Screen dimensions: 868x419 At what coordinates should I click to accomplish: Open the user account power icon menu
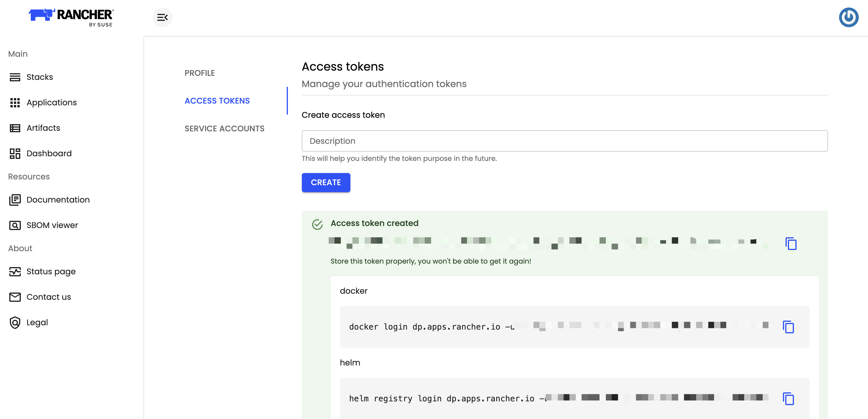click(x=848, y=17)
